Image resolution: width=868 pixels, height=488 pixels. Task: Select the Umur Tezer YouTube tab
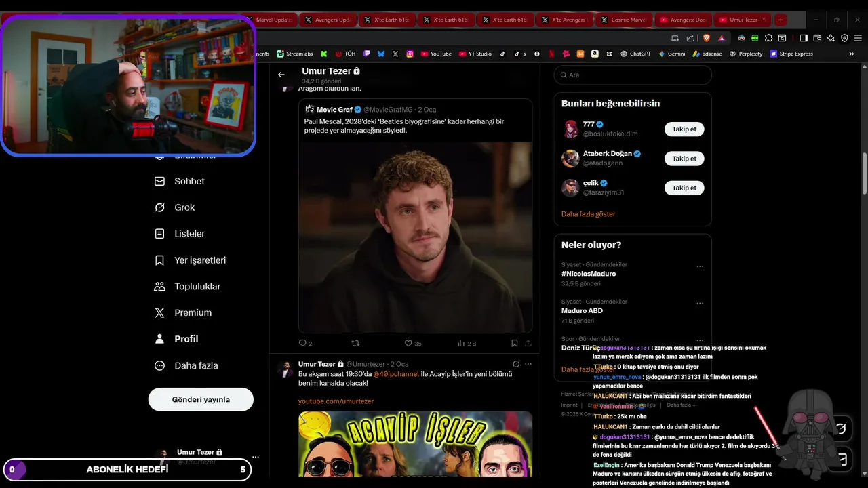pyautogui.click(x=743, y=20)
